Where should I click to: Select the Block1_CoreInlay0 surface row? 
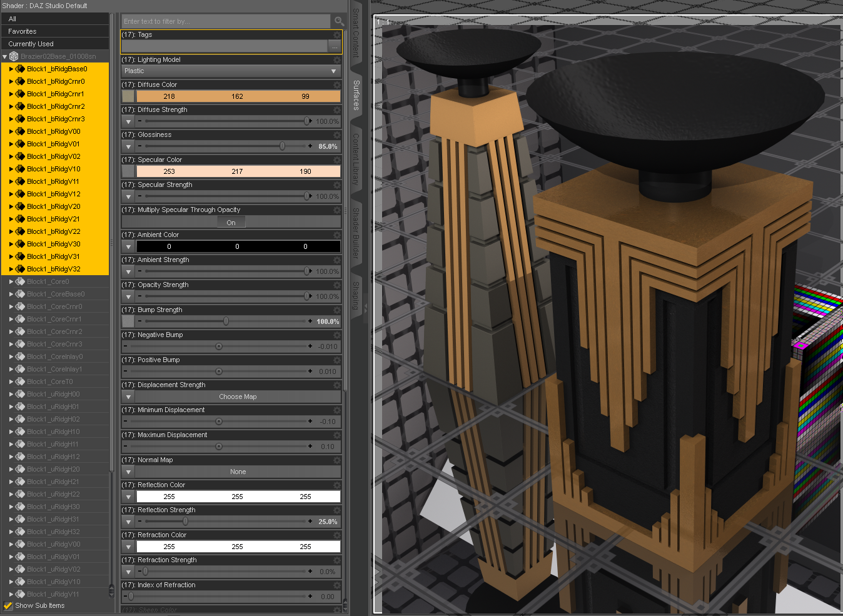pos(55,356)
